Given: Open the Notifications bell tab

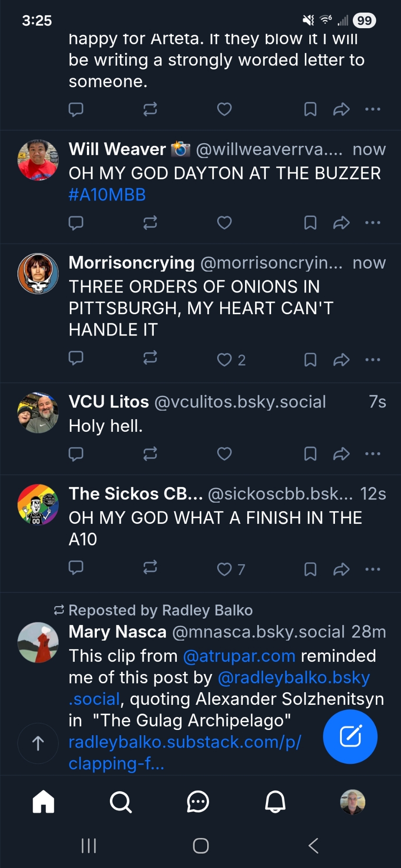Looking at the screenshot, I should [x=275, y=802].
